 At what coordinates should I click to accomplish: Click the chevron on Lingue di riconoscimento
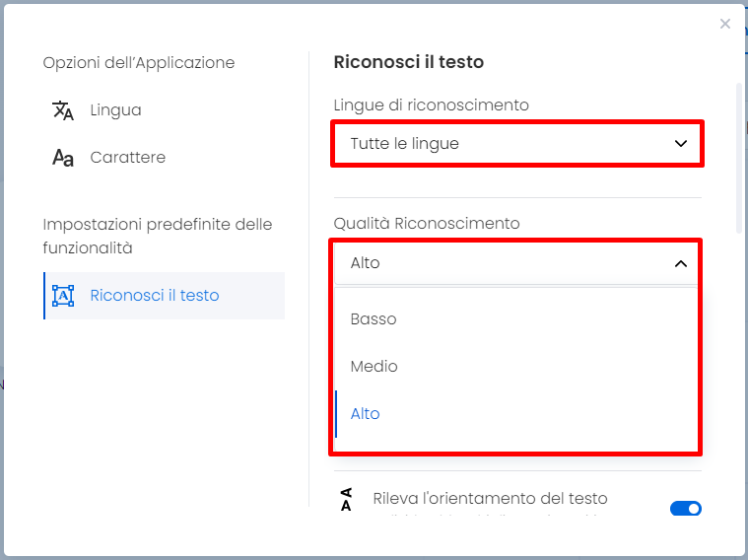[x=681, y=144]
